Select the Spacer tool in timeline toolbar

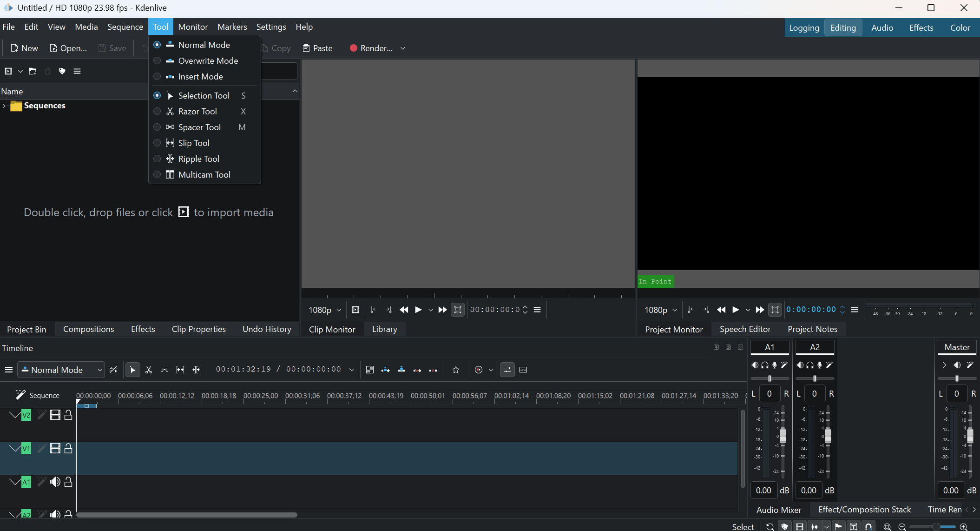pyautogui.click(x=164, y=370)
